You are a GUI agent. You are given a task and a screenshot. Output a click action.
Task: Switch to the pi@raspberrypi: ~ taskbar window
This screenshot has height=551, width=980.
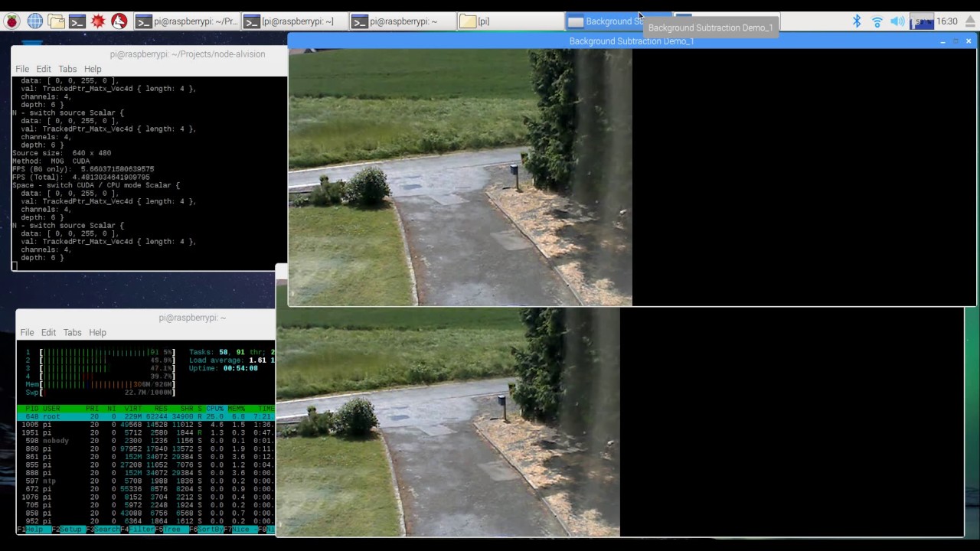click(x=403, y=21)
